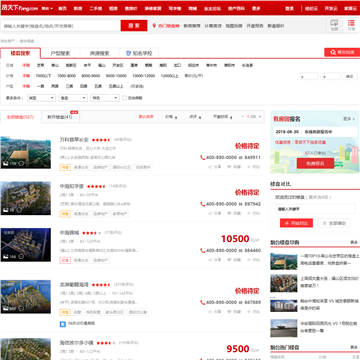Switch to 房源搜索 tab
Viewport: 360px width, 360px height.
click(100, 53)
